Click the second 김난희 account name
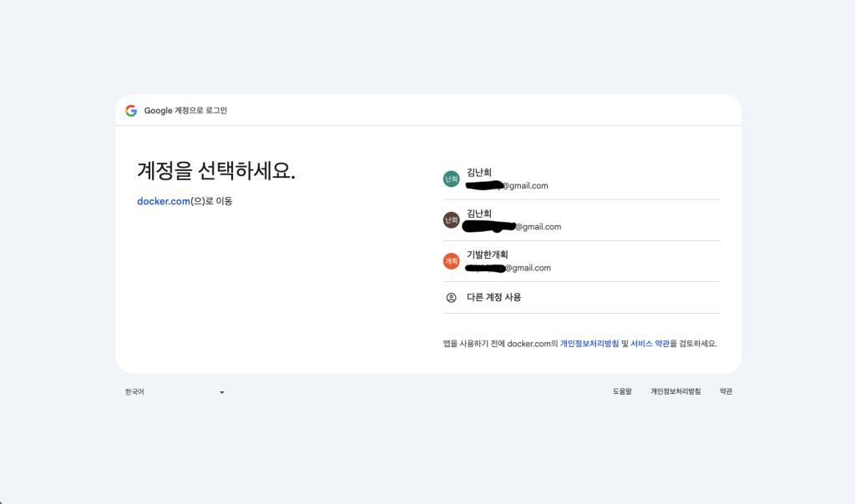Viewport: 855px width, 504px height. point(479,214)
